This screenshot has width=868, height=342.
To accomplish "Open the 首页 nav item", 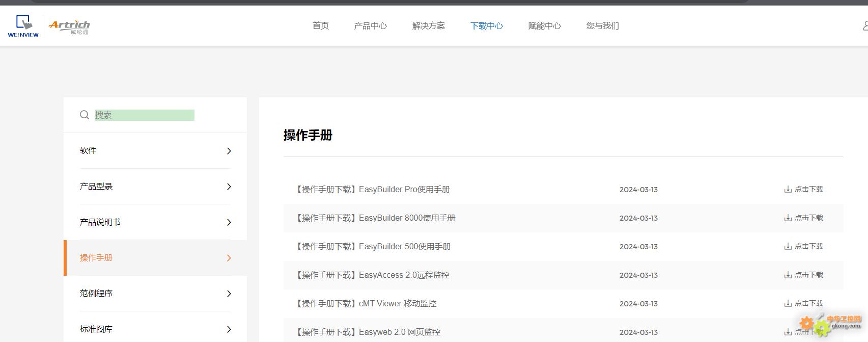I will (x=321, y=25).
